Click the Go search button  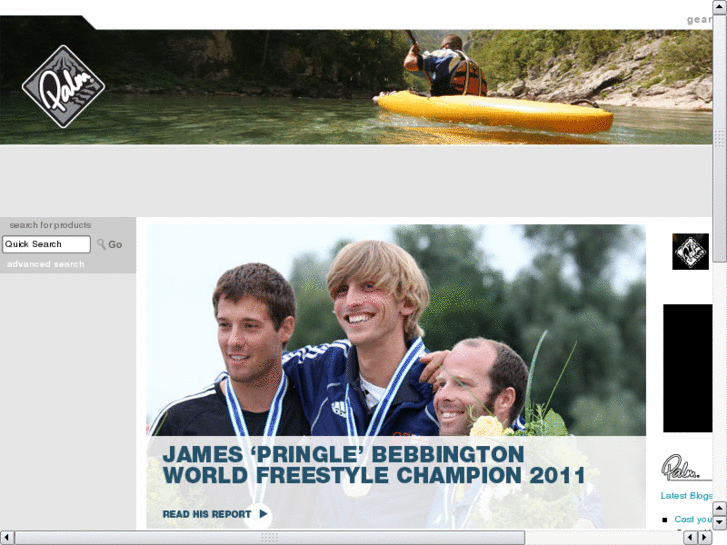click(115, 244)
